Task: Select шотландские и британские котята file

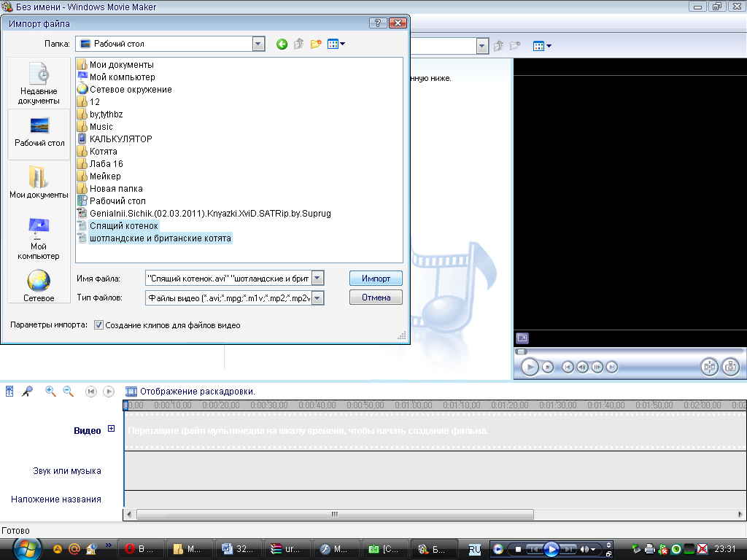Action: [x=155, y=238]
